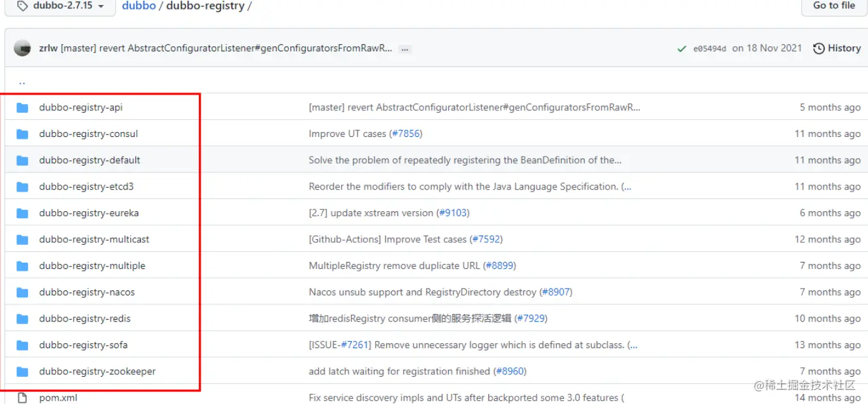This screenshot has height=404, width=868.
Task: Open the dubbo-registry-redis folder
Action: pyautogui.click(x=84, y=318)
